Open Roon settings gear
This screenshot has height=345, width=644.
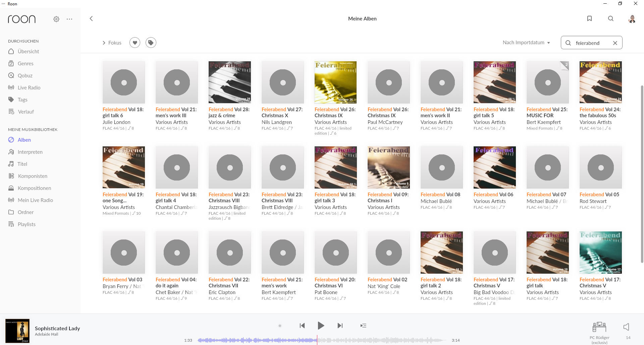click(x=56, y=19)
